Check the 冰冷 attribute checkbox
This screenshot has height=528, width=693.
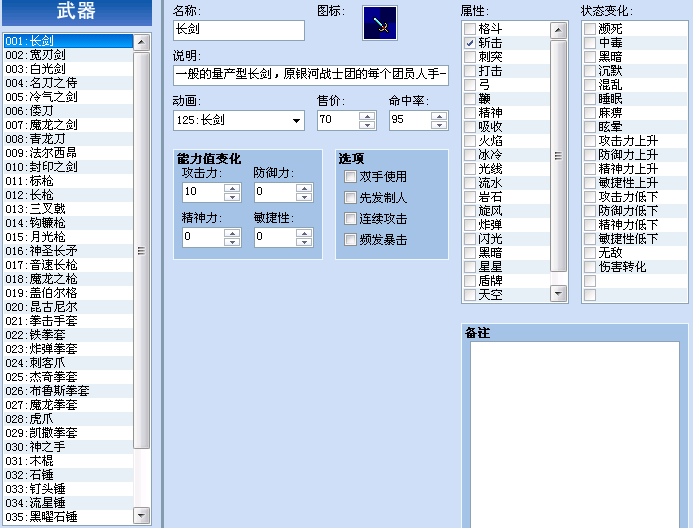(470, 155)
